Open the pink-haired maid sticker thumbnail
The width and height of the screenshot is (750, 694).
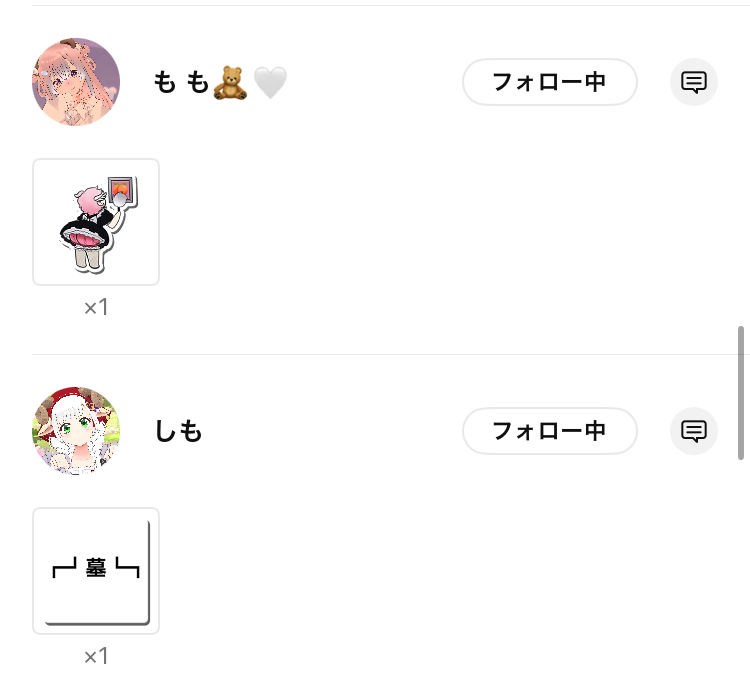96,222
